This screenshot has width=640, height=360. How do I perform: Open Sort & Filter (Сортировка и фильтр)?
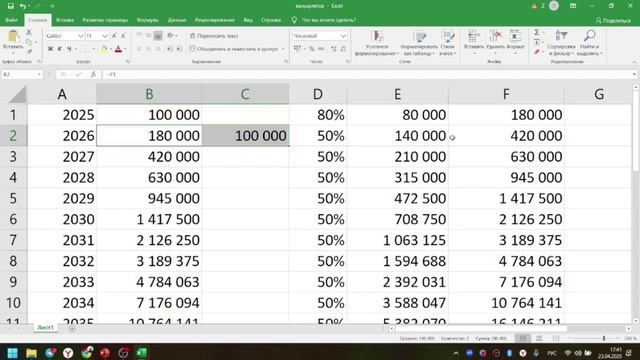click(x=561, y=43)
